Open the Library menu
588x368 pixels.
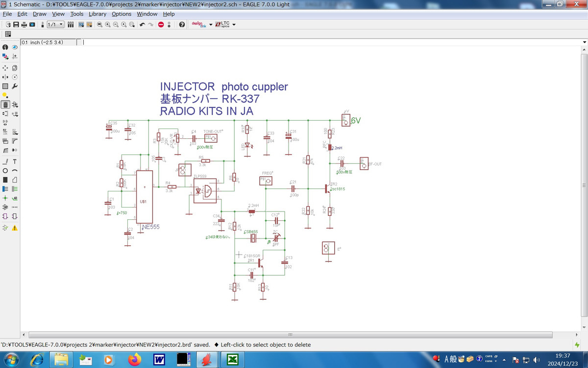[98, 14]
